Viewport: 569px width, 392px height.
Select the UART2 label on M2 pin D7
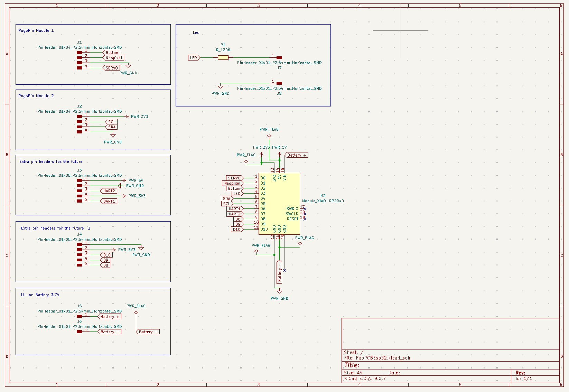pyautogui.click(x=235, y=214)
